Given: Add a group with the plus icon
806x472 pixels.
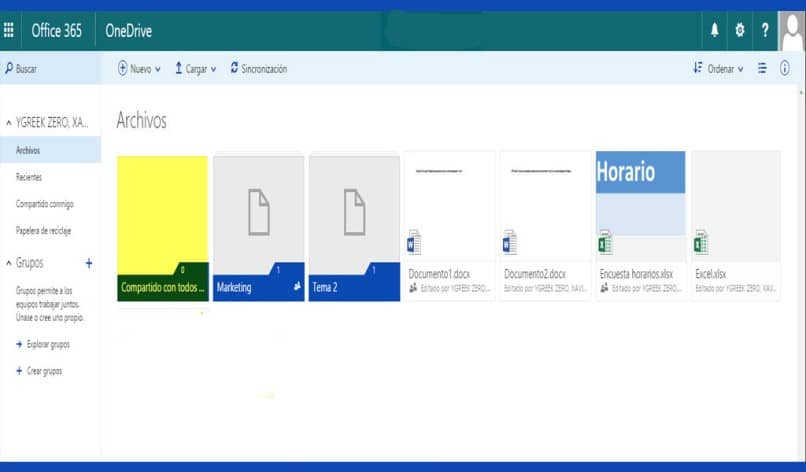Looking at the screenshot, I should pos(88,263).
